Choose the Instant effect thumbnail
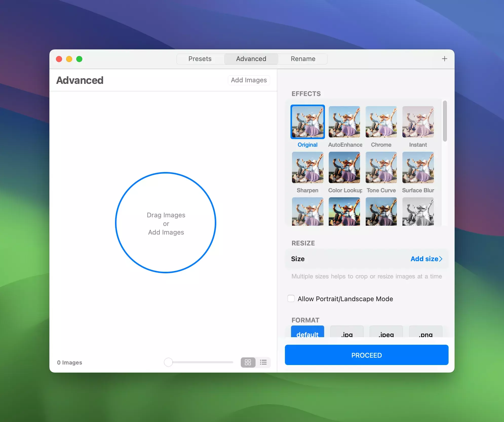 point(418,122)
